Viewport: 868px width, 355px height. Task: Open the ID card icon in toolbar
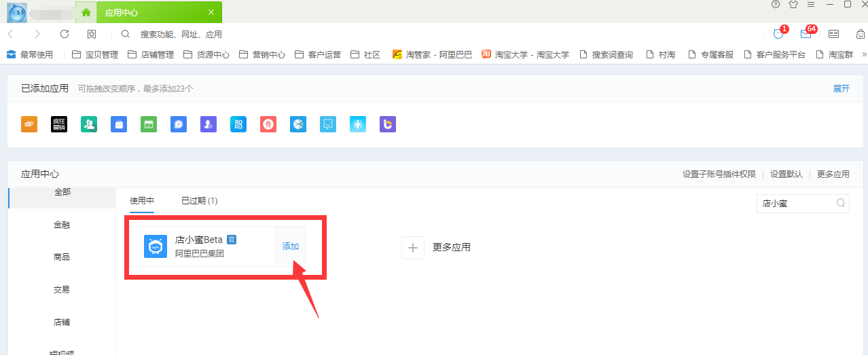pyautogui.click(x=833, y=34)
